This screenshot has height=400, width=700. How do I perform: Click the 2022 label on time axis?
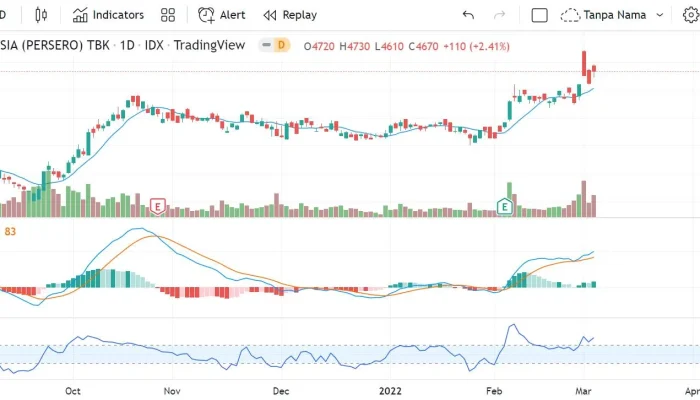(390, 391)
